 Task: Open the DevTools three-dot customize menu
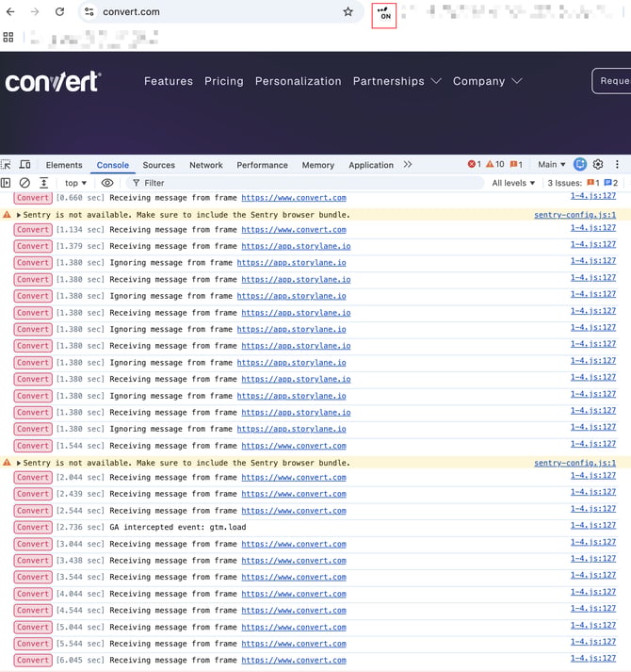[x=617, y=164]
